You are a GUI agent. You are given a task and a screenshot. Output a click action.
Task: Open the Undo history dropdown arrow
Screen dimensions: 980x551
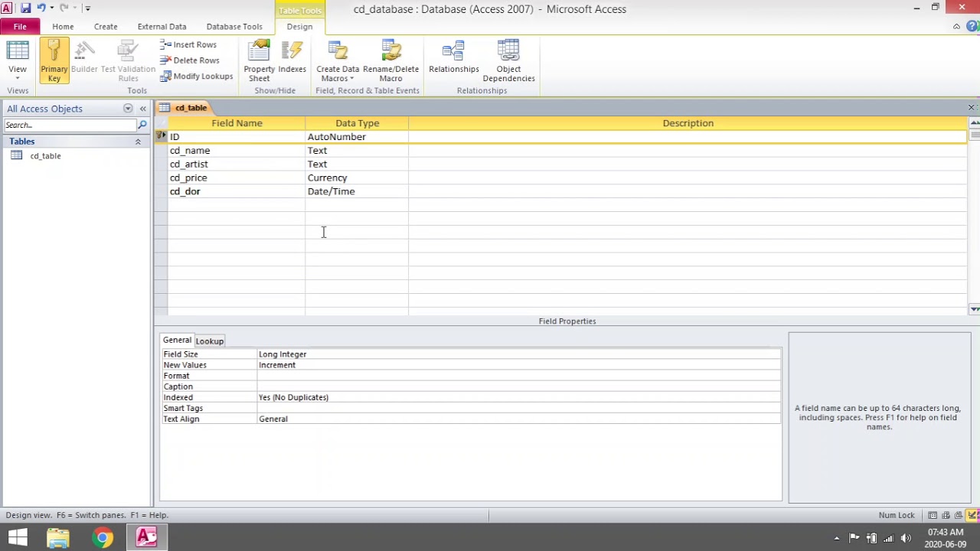click(x=51, y=8)
